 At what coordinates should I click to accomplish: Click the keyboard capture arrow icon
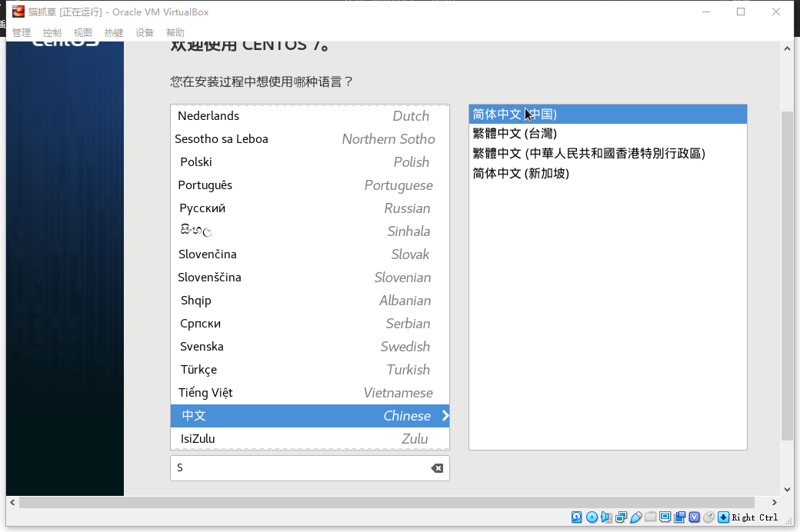pos(724,517)
